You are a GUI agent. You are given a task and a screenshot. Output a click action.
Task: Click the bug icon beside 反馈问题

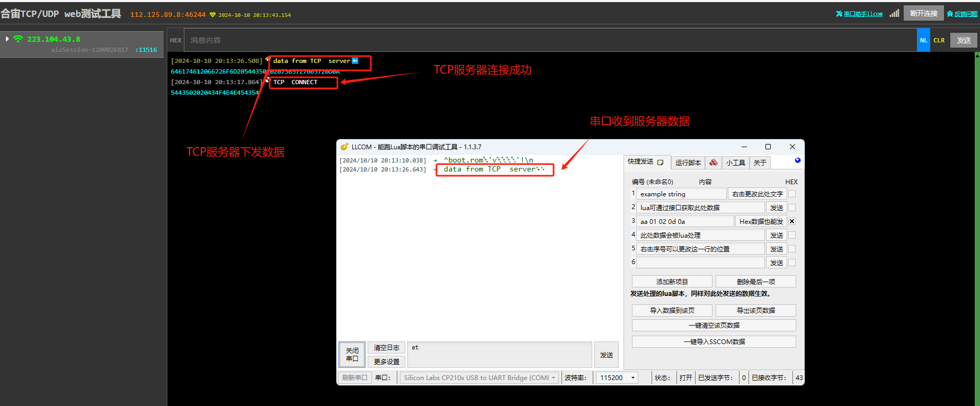pyautogui.click(x=950, y=14)
